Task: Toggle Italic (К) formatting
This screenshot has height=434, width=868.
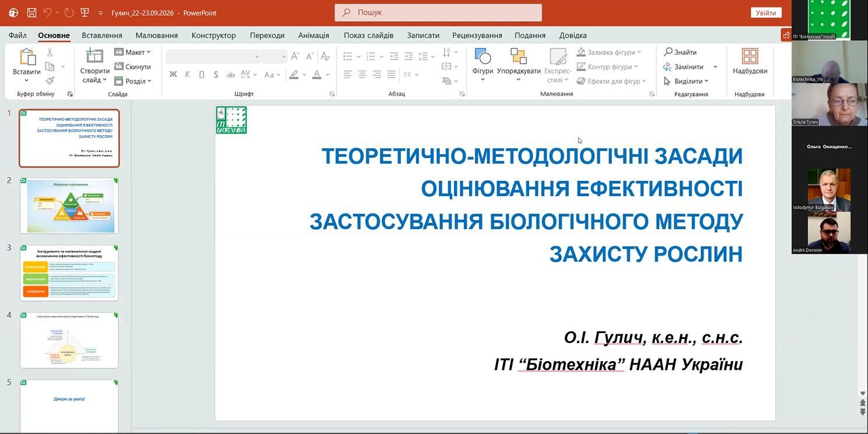Action: click(x=187, y=74)
